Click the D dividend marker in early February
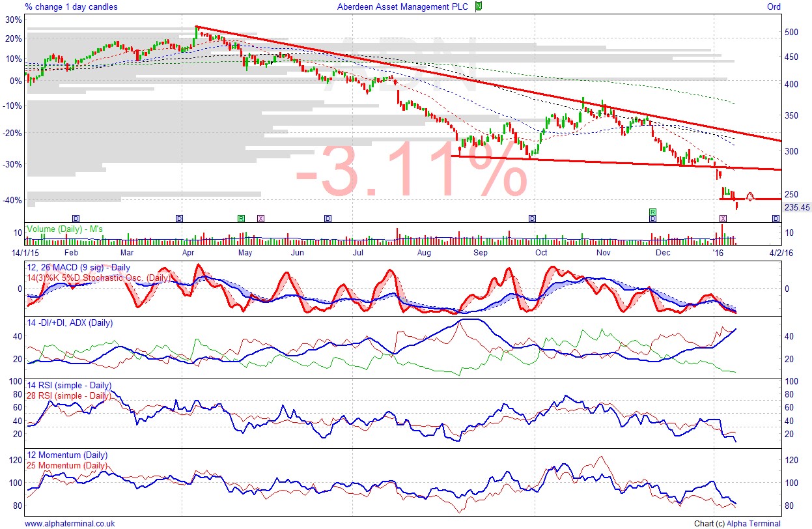Viewport: 812px width, 529px height. point(76,218)
